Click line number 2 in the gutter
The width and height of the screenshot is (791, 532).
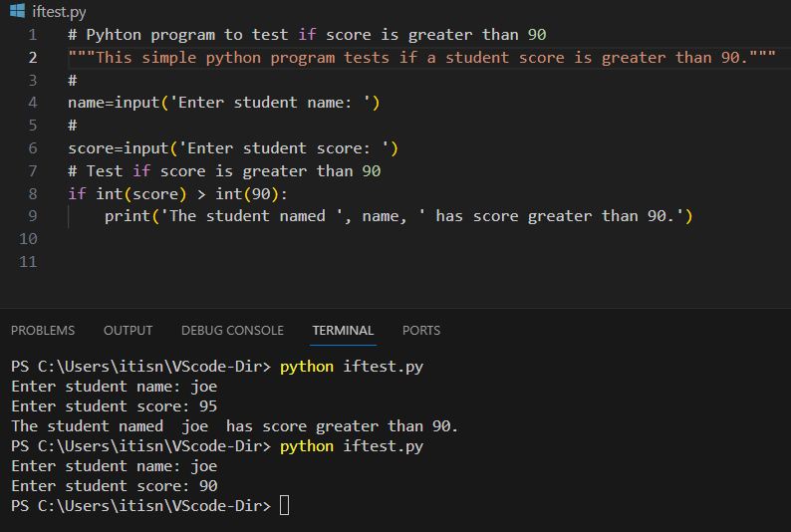(x=33, y=58)
